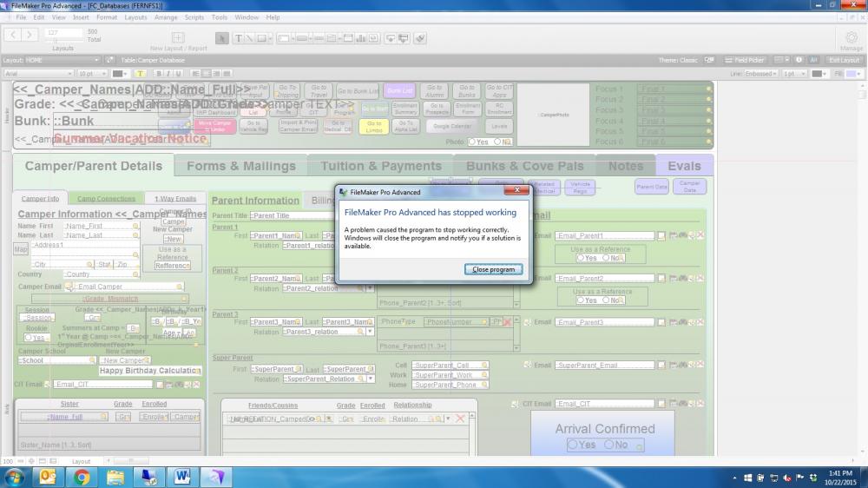The image size is (868, 488).
Task: Click the New Layout / Report icon
Action: pos(178,37)
